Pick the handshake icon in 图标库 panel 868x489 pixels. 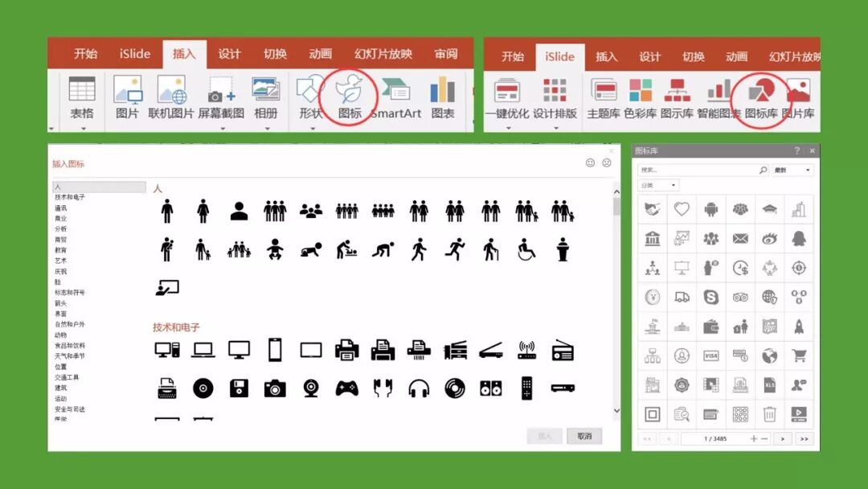[653, 209]
